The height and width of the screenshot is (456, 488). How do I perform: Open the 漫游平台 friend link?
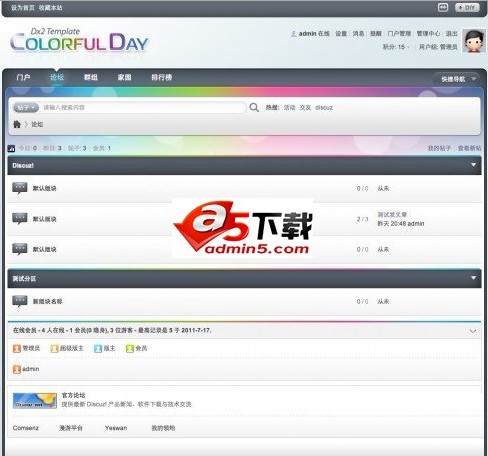pos(71,428)
